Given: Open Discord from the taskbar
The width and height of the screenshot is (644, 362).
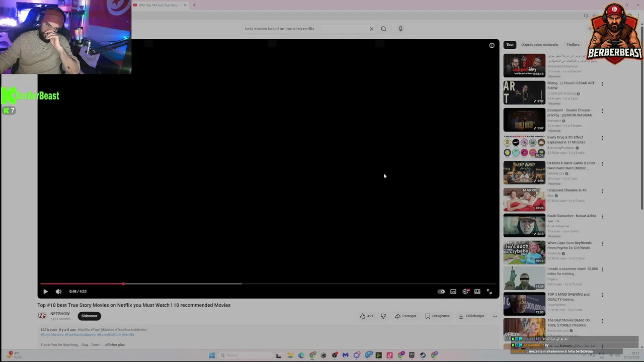Looking at the screenshot, I should [x=357, y=355].
